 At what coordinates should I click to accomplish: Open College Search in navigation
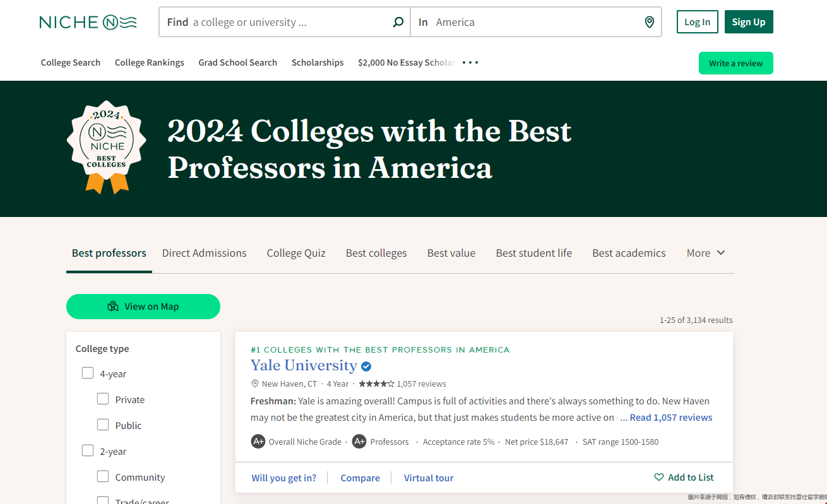tap(71, 62)
